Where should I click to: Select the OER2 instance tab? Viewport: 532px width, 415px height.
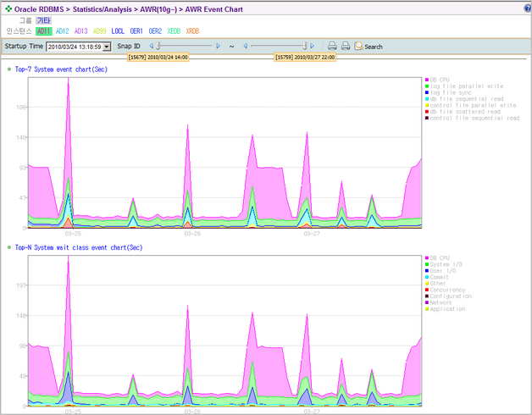pyautogui.click(x=155, y=31)
